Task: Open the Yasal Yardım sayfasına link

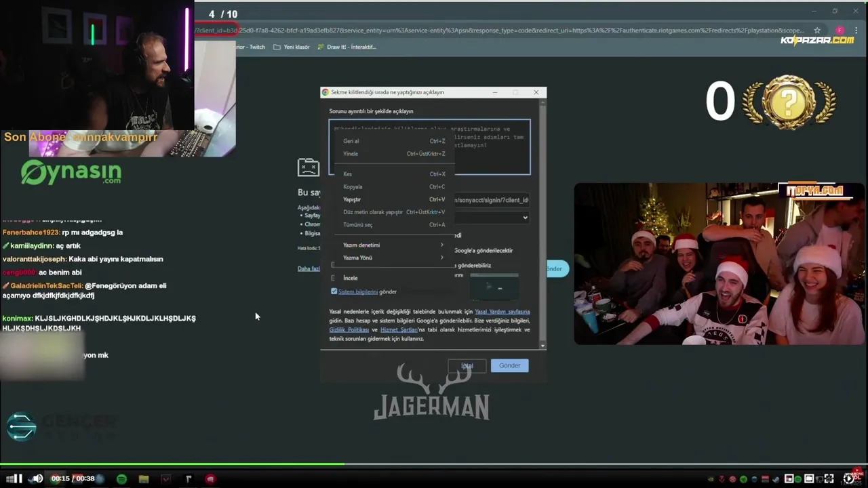Action: pyautogui.click(x=502, y=312)
